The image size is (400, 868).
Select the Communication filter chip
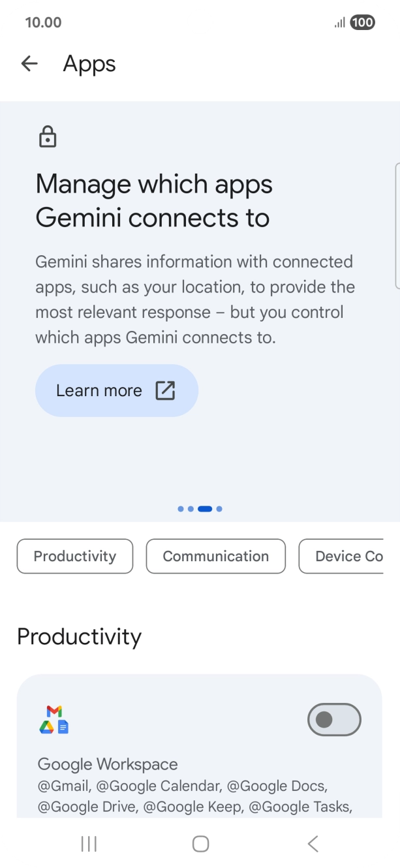coord(216,556)
